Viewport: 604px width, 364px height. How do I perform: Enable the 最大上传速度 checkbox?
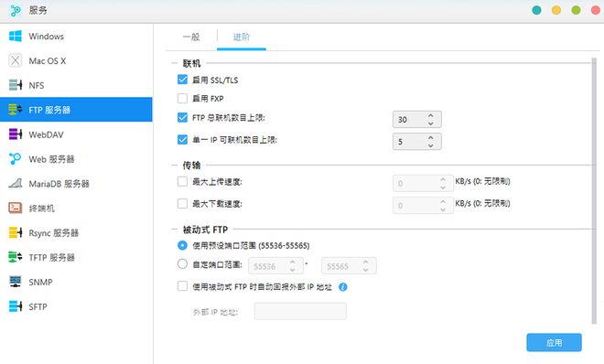click(182, 181)
